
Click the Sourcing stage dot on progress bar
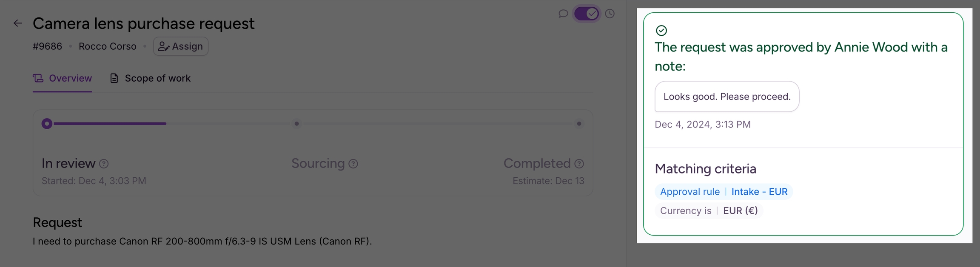click(x=297, y=124)
